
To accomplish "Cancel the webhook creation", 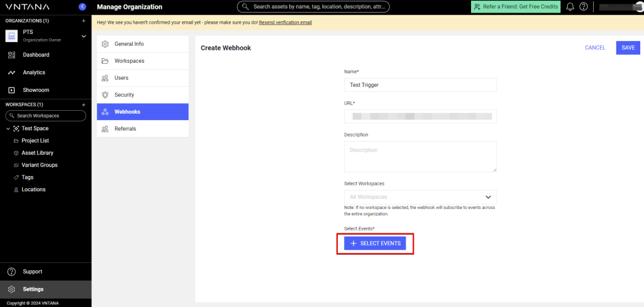I will (595, 48).
